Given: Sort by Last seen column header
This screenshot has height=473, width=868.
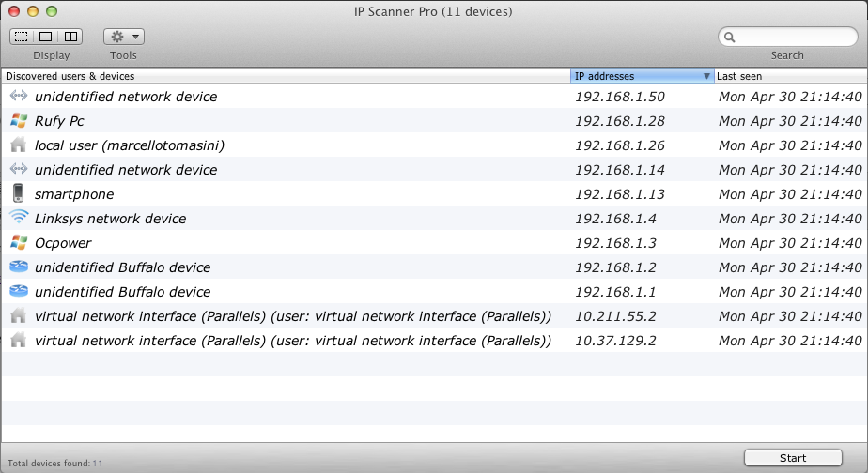Looking at the screenshot, I should pos(789,76).
